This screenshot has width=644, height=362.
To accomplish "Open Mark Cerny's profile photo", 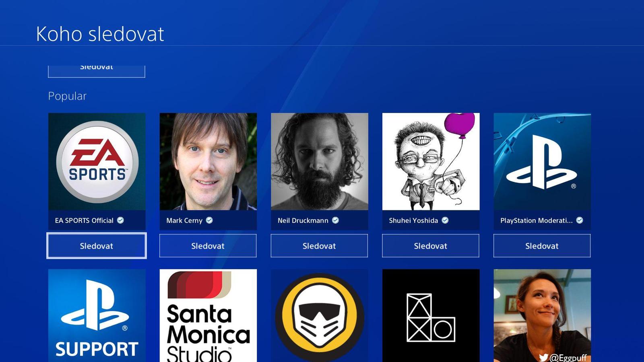I will [208, 161].
